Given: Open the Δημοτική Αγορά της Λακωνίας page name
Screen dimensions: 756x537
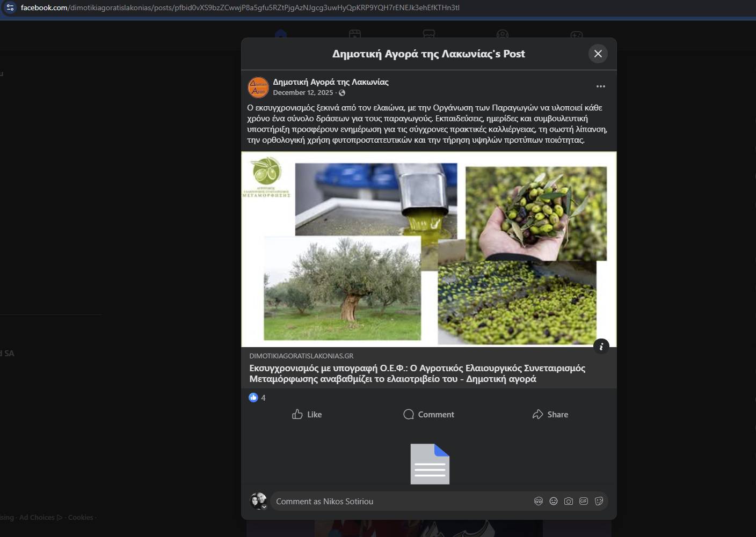Looking at the screenshot, I should (330, 82).
